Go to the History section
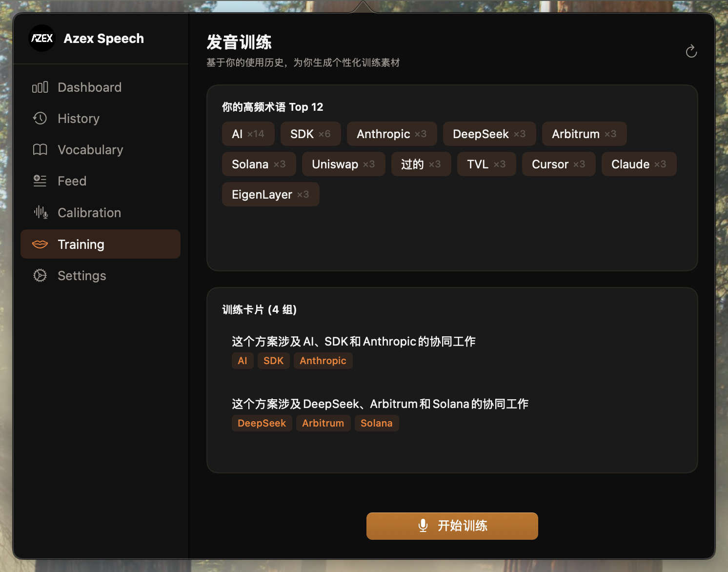This screenshot has width=728, height=572. click(101, 119)
